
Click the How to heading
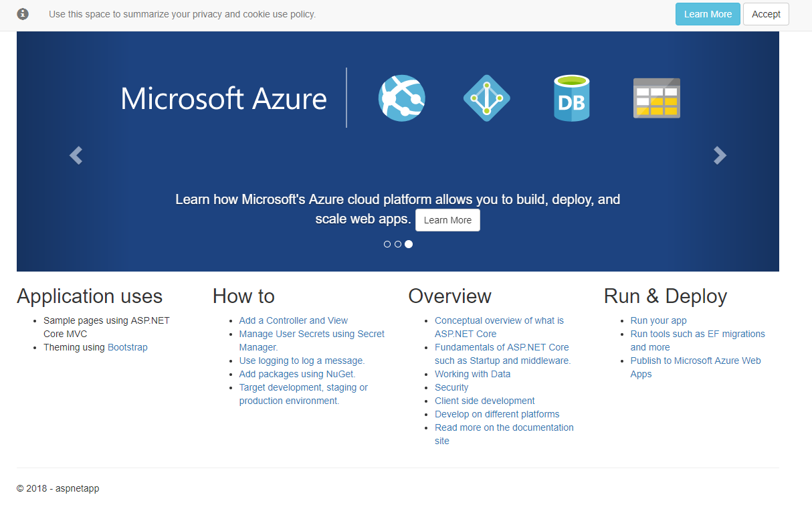tap(243, 296)
